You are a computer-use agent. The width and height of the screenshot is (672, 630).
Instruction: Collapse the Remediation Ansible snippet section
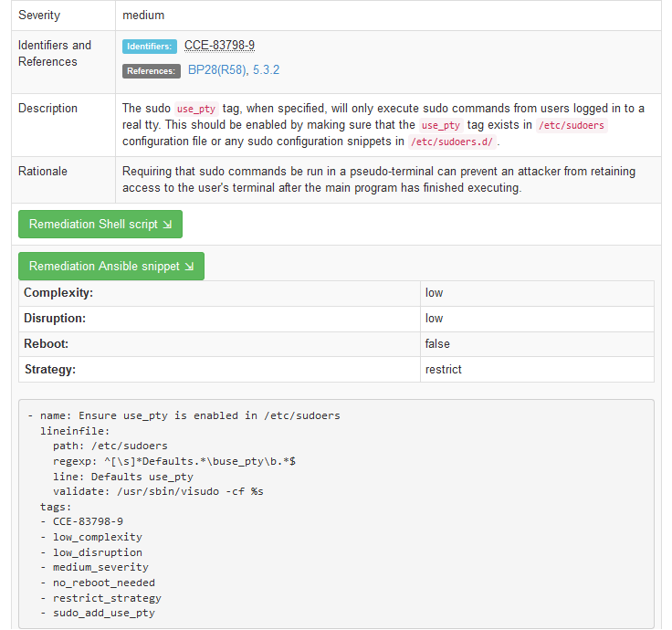click(x=111, y=267)
